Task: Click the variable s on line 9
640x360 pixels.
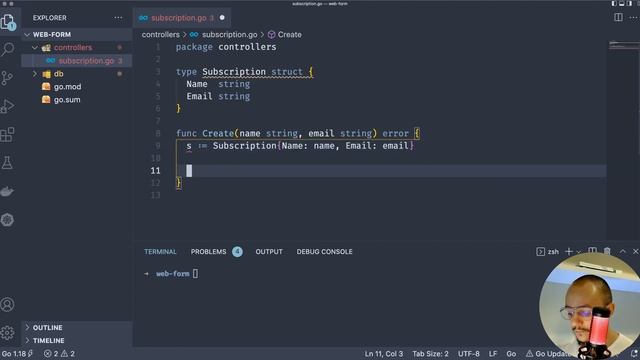Action: coord(189,146)
